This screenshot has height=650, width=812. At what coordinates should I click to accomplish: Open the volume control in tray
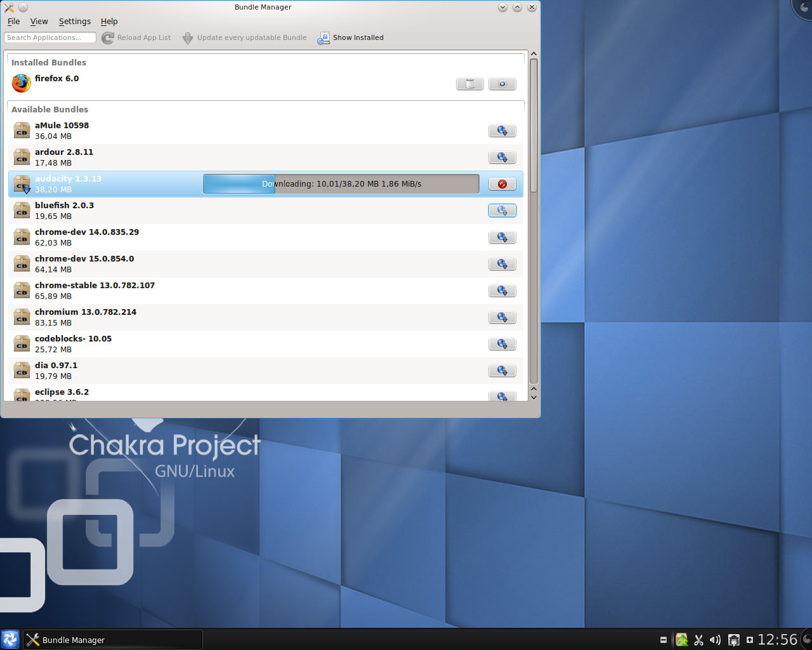pos(715,640)
